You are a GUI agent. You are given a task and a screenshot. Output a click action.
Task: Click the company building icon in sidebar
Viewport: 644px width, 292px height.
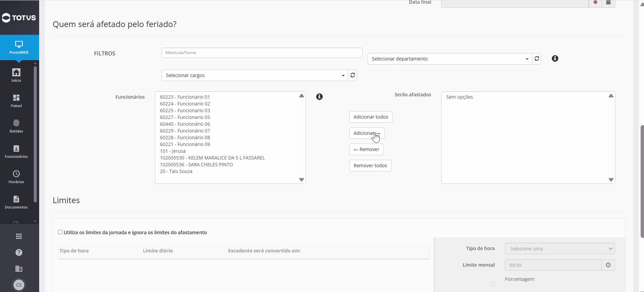tap(19, 269)
